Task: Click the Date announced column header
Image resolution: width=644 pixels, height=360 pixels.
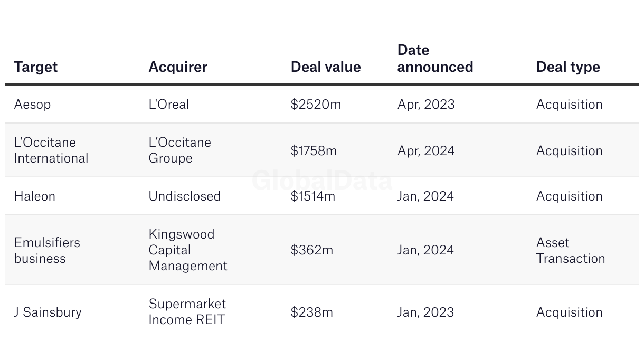Action: tap(435, 59)
